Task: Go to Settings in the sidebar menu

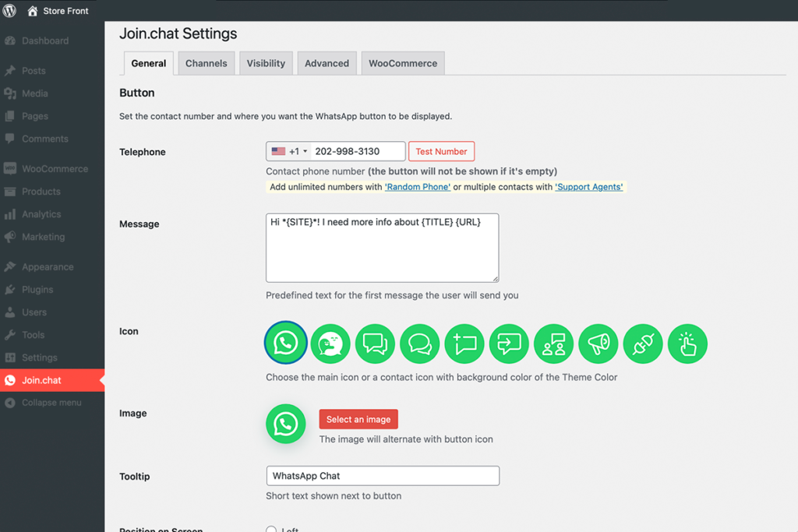Action: pyautogui.click(x=39, y=358)
